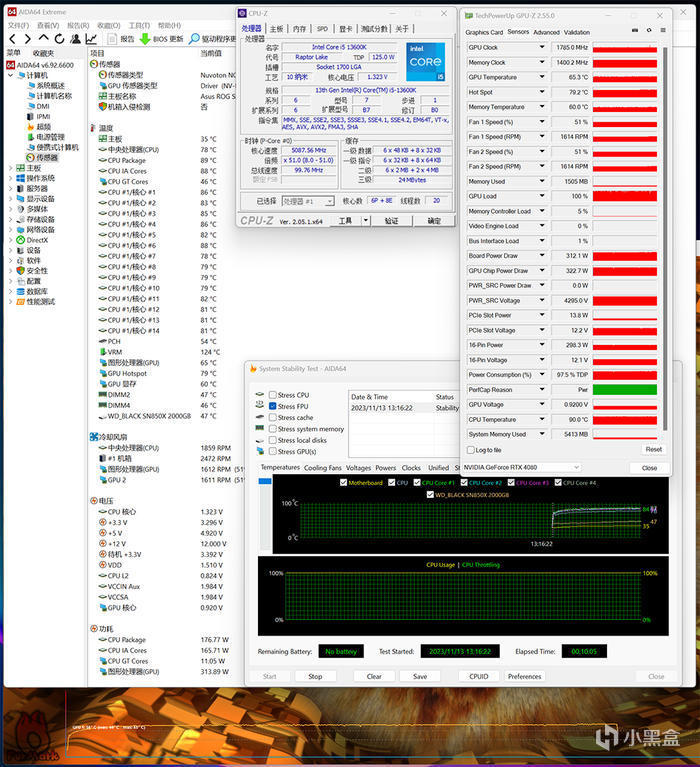Click GPU-Z refresh icon in title row
The image size is (700, 767).
649,30
